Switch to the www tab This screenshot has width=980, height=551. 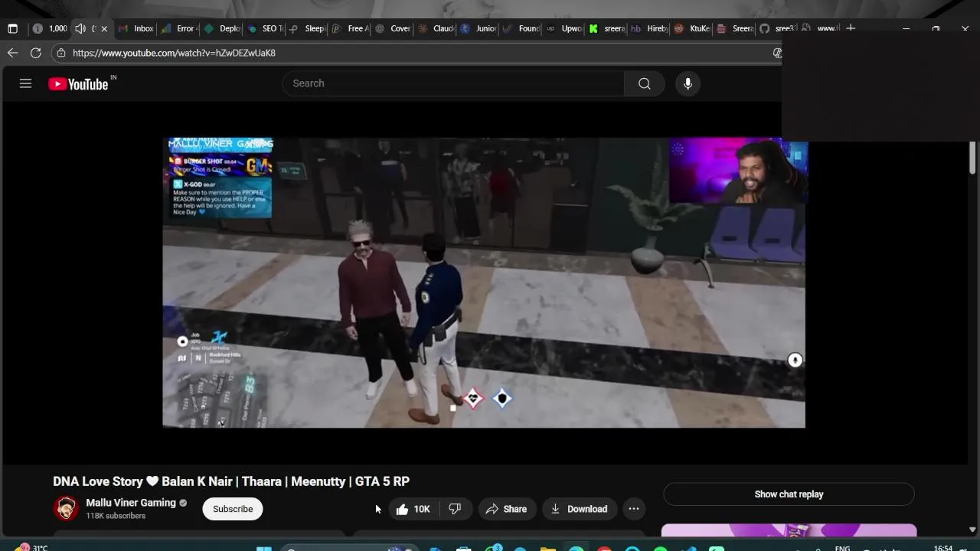coord(820,28)
